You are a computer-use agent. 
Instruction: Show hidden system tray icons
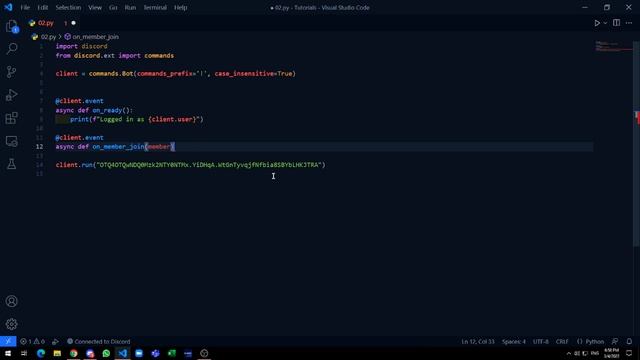[x=569, y=353]
